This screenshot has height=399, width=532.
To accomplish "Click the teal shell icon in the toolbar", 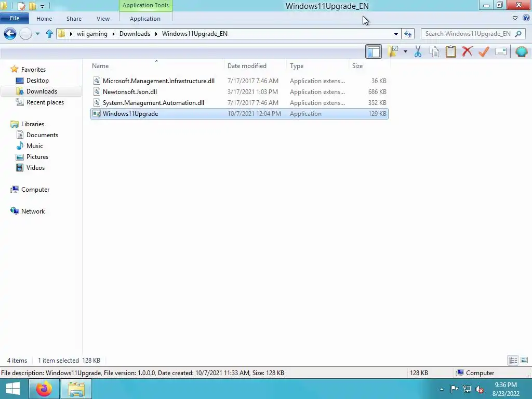I will click(522, 51).
